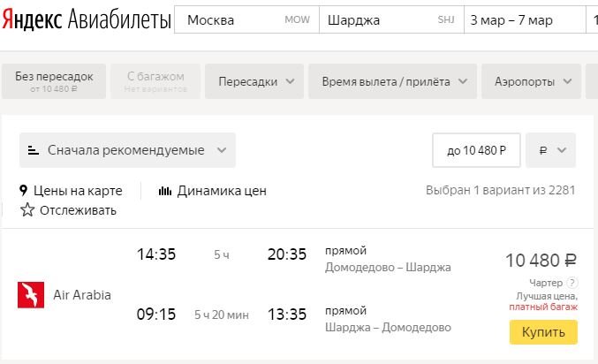The height and width of the screenshot is (364, 598).
Task: Click the 3 мар – 7 мар dates field
Action: (523, 20)
